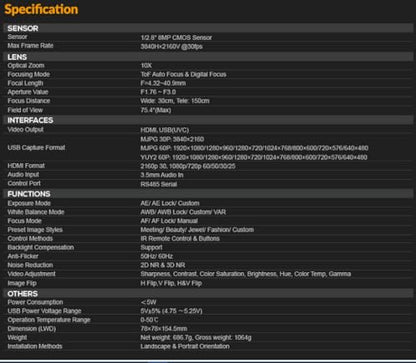Select the Aperture Value row
Screen dimensions: 416x363
tap(209, 92)
